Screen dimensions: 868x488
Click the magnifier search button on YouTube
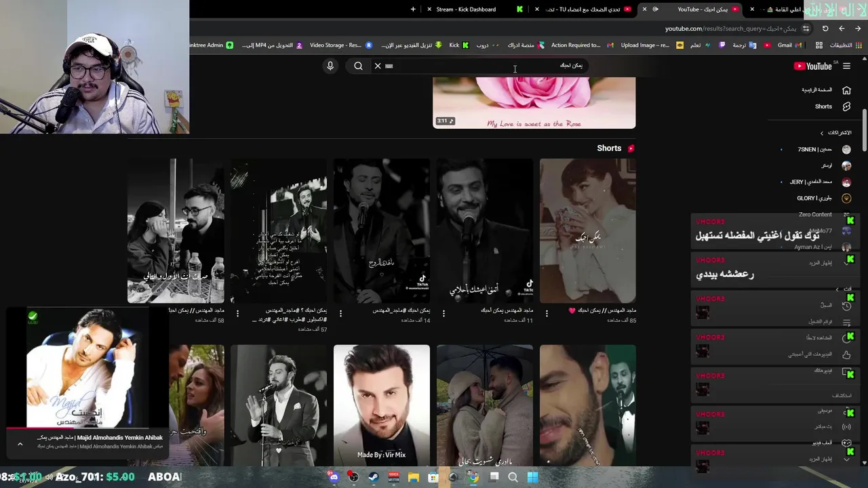click(x=358, y=66)
